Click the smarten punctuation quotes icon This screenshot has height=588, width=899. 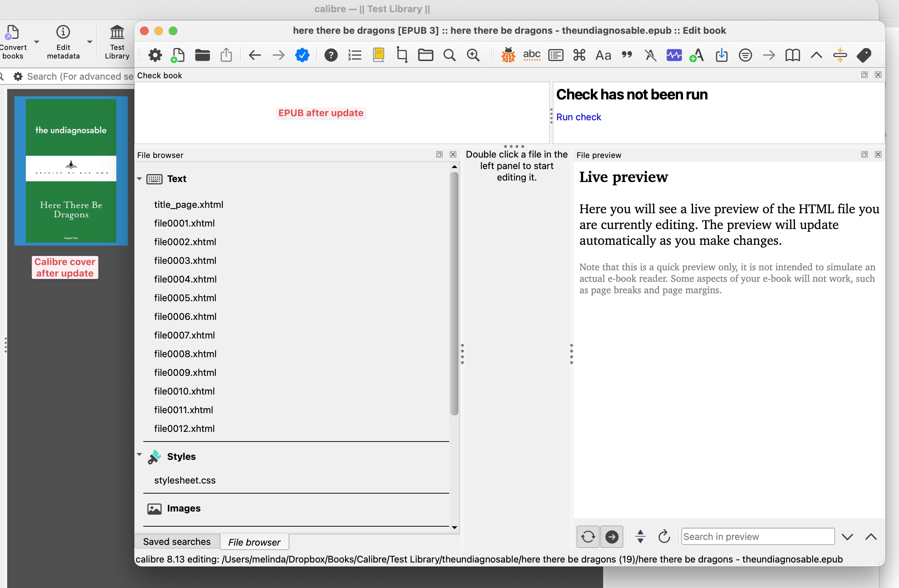point(626,56)
